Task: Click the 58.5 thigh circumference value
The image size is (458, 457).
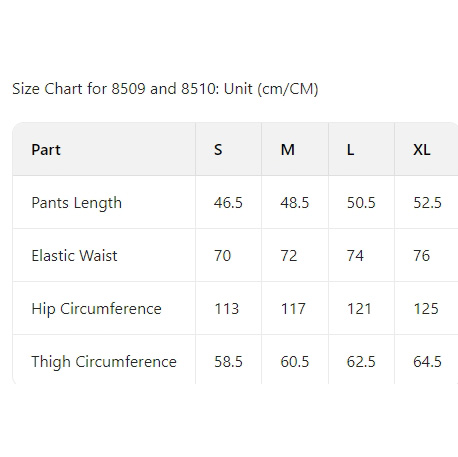Action: point(228,362)
